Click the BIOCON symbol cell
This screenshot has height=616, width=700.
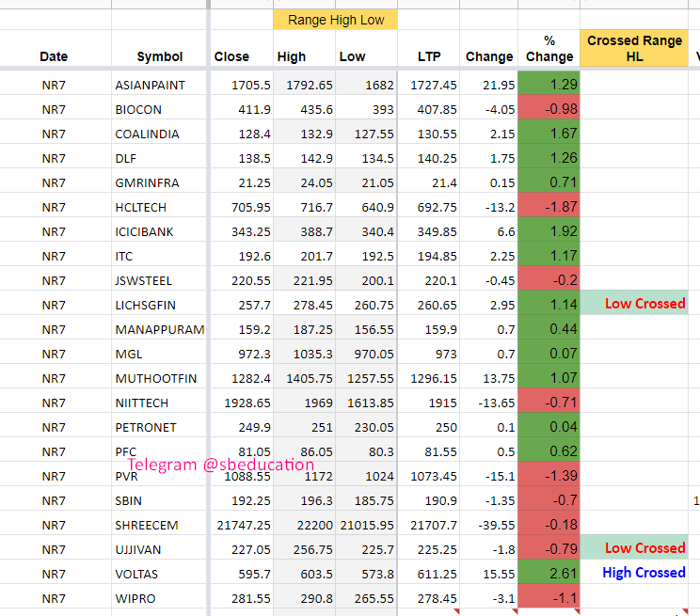coord(159,109)
